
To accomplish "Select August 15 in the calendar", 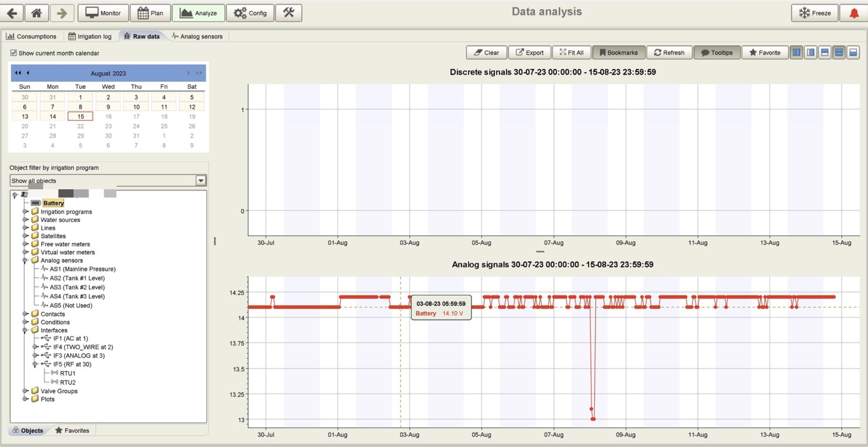I will click(80, 116).
